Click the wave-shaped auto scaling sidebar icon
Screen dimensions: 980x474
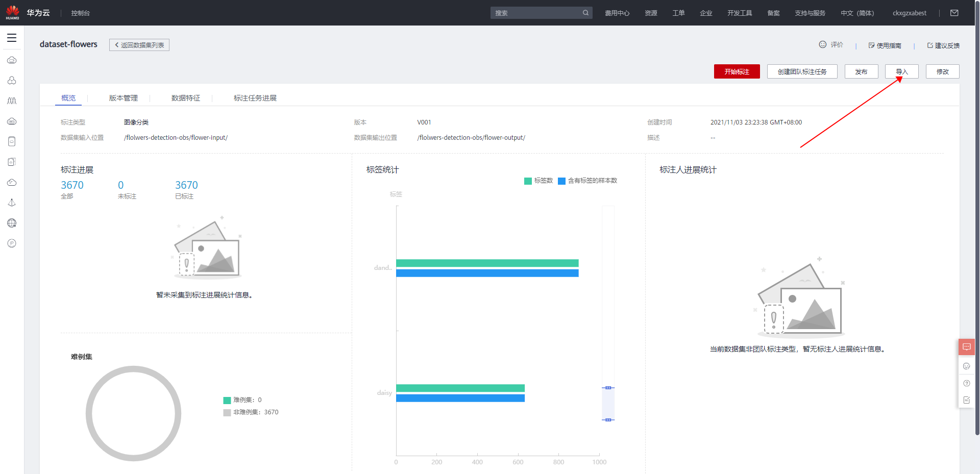coord(12,101)
